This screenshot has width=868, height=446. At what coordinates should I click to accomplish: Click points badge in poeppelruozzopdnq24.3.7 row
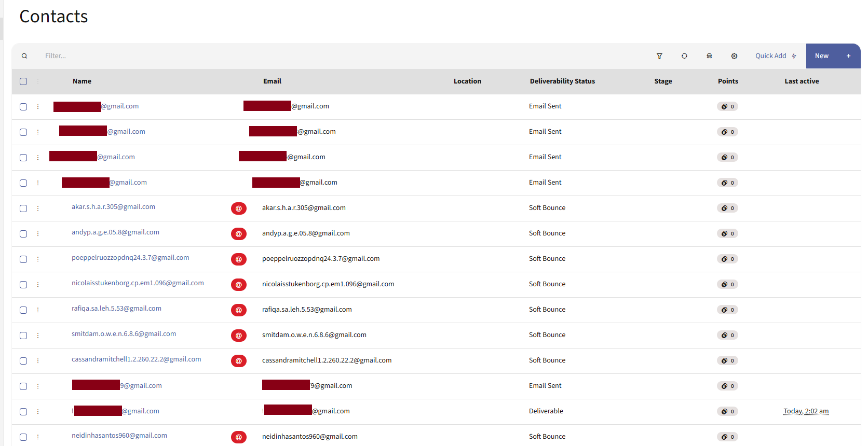pos(727,259)
